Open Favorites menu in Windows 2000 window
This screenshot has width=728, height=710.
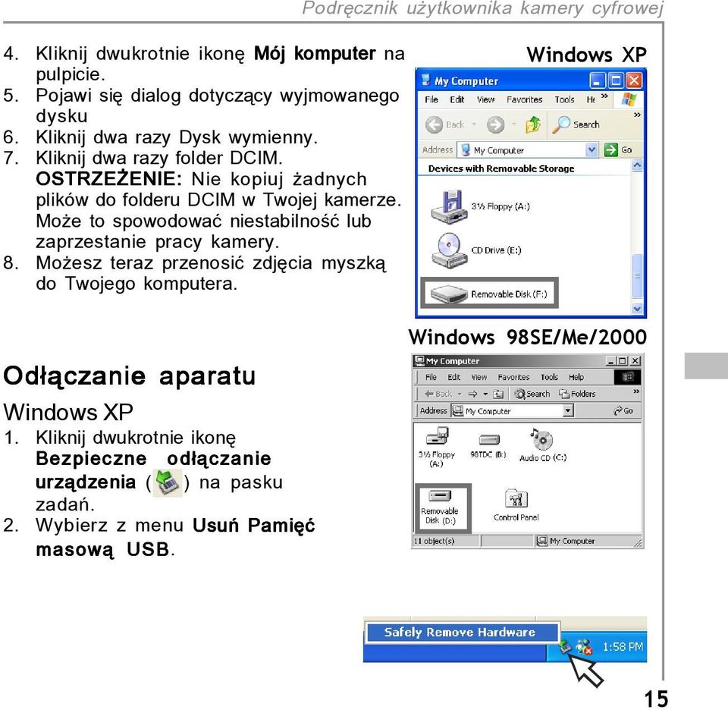pos(513,377)
